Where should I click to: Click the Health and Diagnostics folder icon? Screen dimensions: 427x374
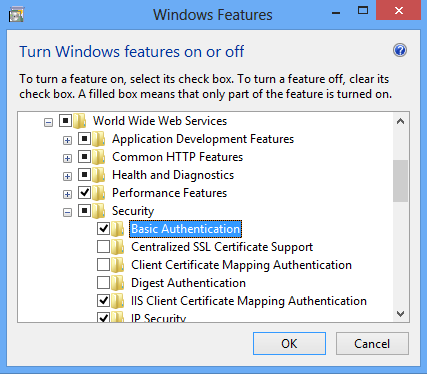coord(99,175)
